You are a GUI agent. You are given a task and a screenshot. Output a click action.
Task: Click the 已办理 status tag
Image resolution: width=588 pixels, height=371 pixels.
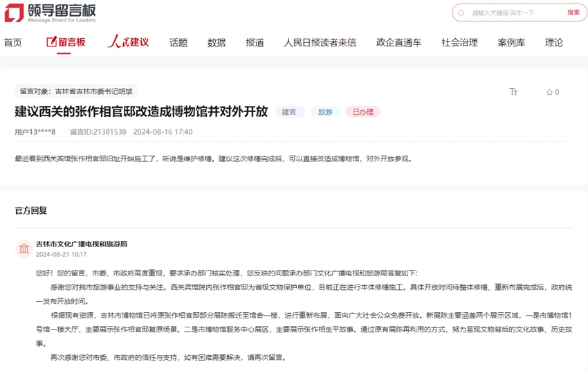362,111
